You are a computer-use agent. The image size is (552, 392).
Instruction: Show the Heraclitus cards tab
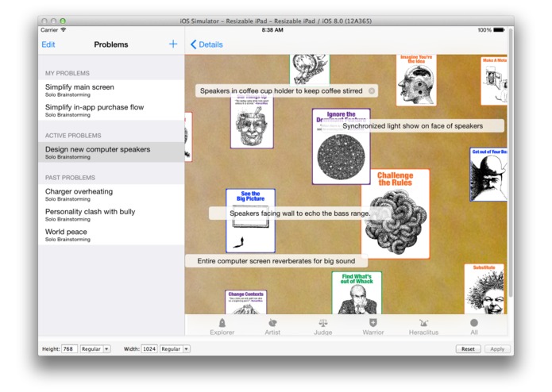[x=423, y=327]
